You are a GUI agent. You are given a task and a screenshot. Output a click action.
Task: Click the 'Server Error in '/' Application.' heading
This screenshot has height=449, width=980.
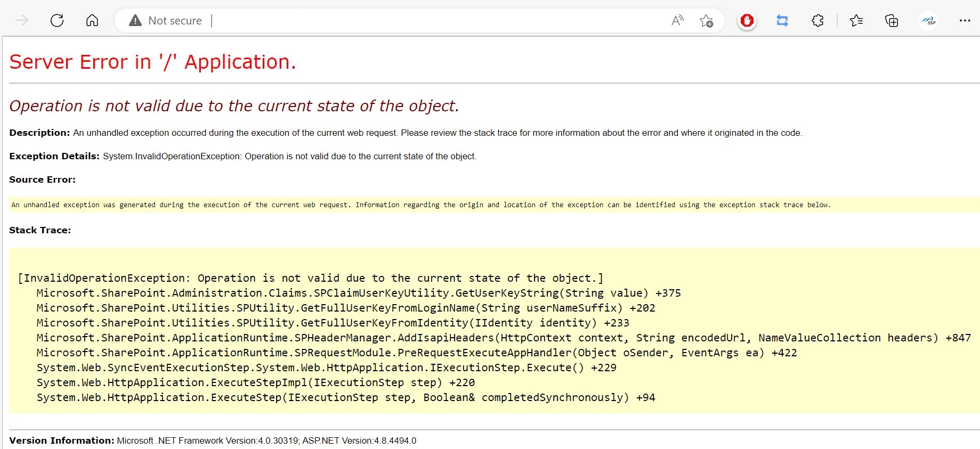(152, 62)
